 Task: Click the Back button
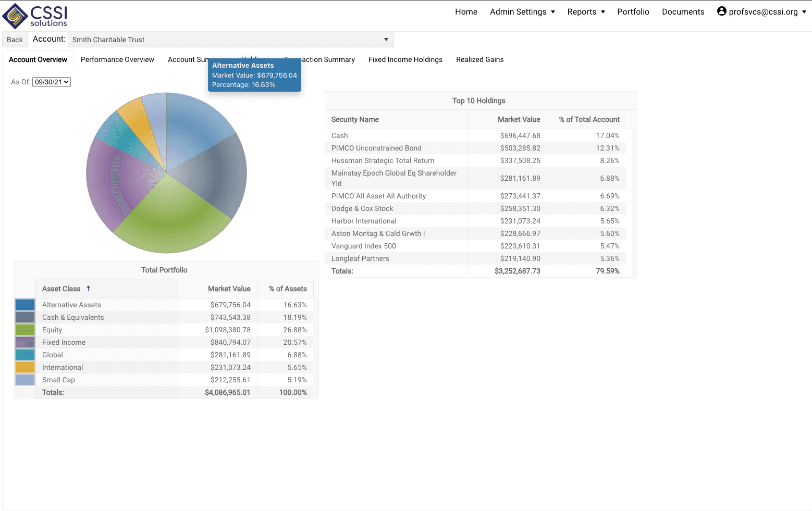(15, 40)
